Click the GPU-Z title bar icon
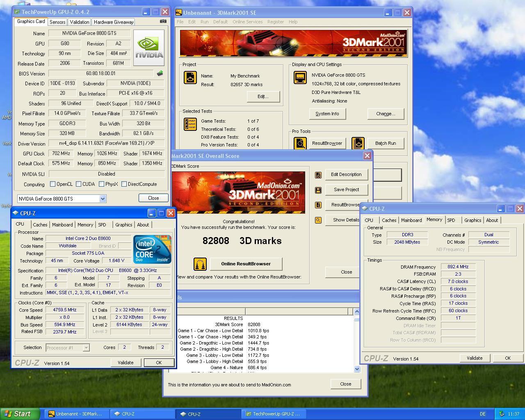This screenshot has width=525, height=420. click(x=17, y=12)
